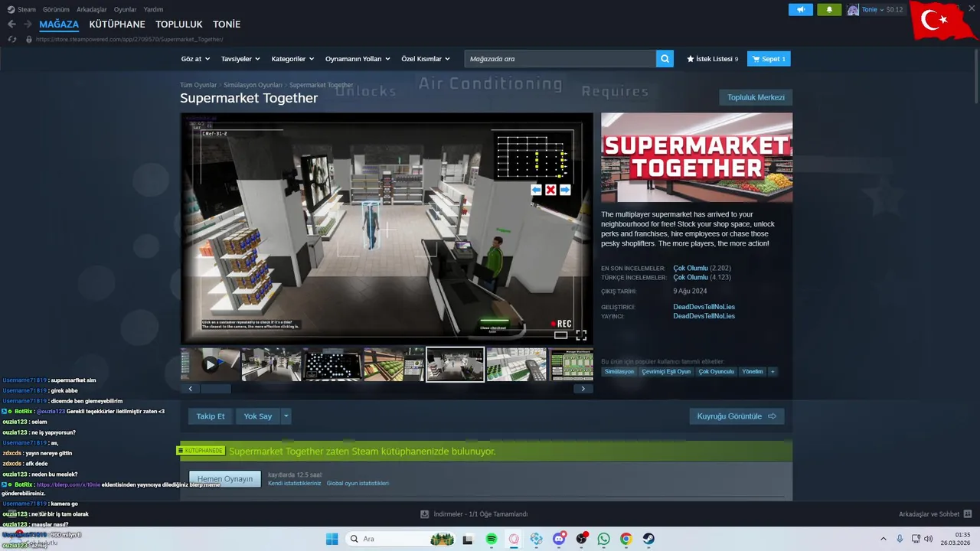Image resolution: width=980 pixels, height=551 pixels.
Task: Switch to the KÜTÜPHANE tab
Action: [x=117, y=24]
